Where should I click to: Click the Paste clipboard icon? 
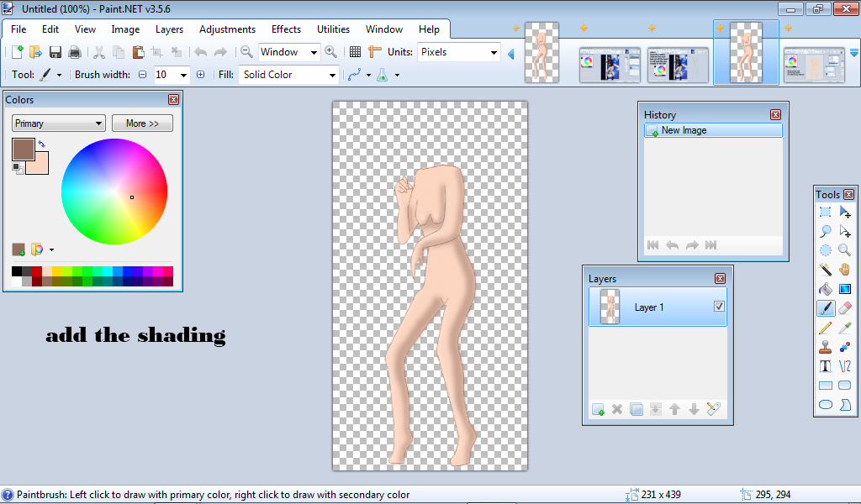coord(138,52)
